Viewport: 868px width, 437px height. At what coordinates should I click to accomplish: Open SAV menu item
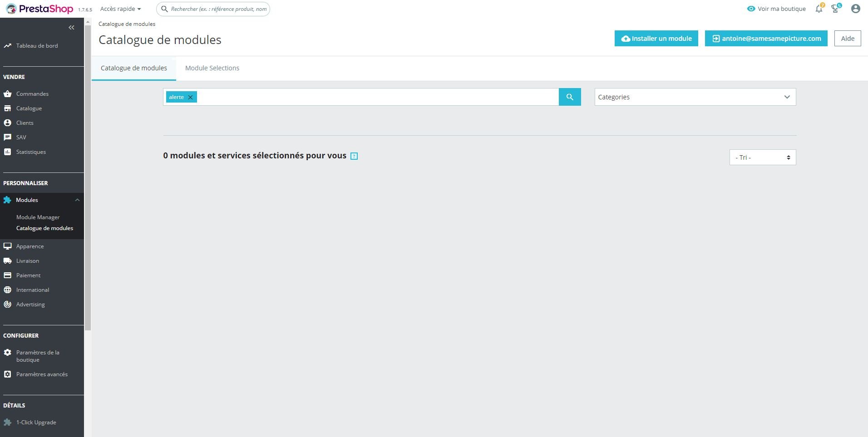click(21, 137)
